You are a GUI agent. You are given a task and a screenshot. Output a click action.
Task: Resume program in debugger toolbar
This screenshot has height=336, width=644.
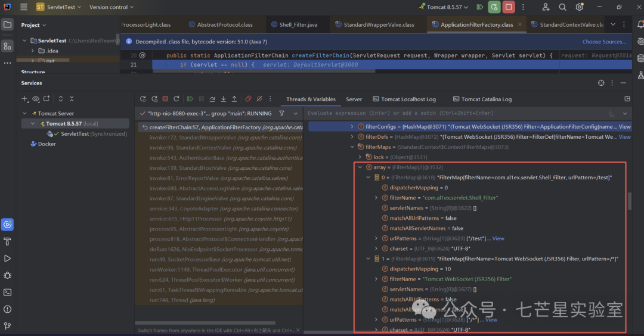[x=190, y=99]
